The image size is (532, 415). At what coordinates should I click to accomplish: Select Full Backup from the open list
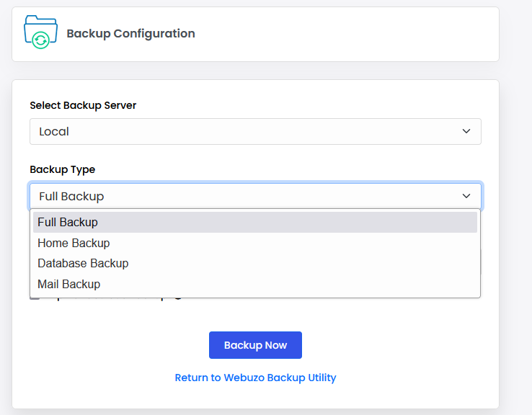coord(68,222)
